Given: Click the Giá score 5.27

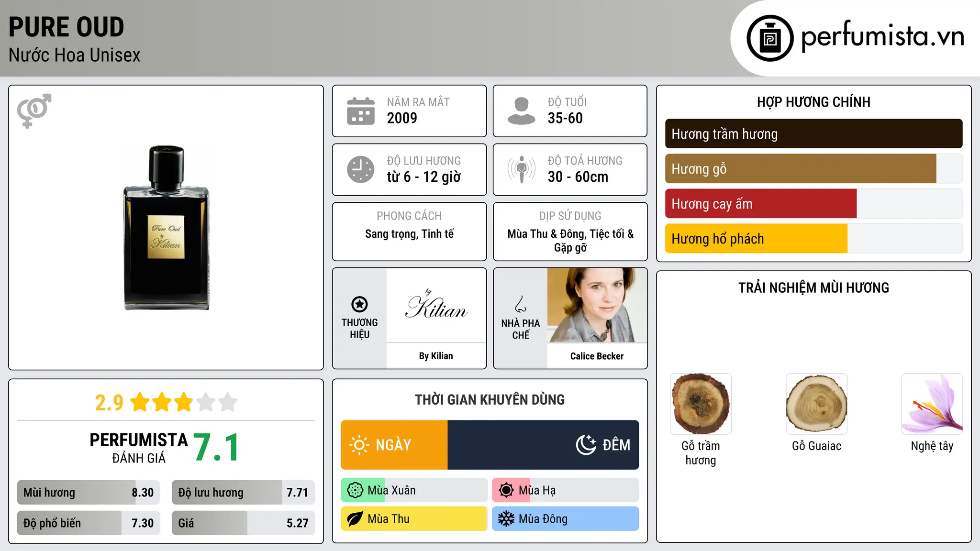Looking at the screenshot, I should 297,523.
